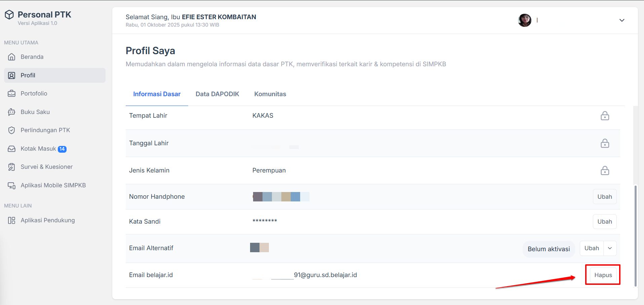Open Aplikasi Mobile SIMPKB
The width and height of the screenshot is (644, 305).
[x=53, y=185]
